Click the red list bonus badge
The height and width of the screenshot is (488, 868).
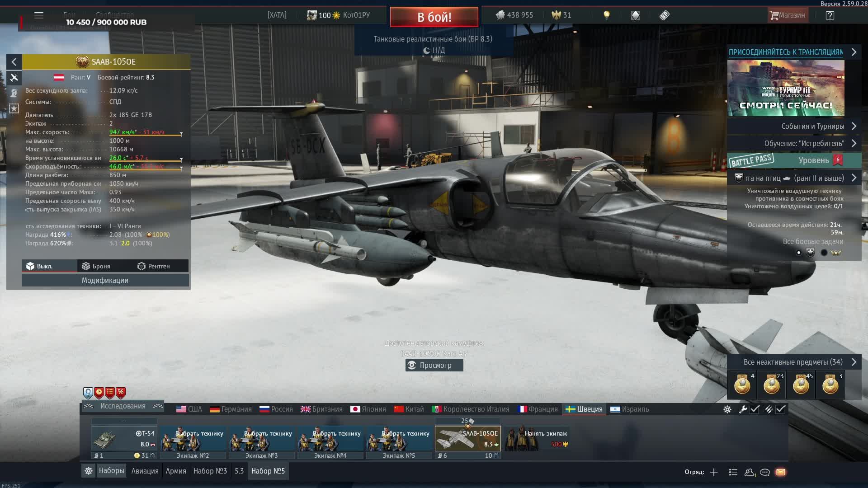110,393
